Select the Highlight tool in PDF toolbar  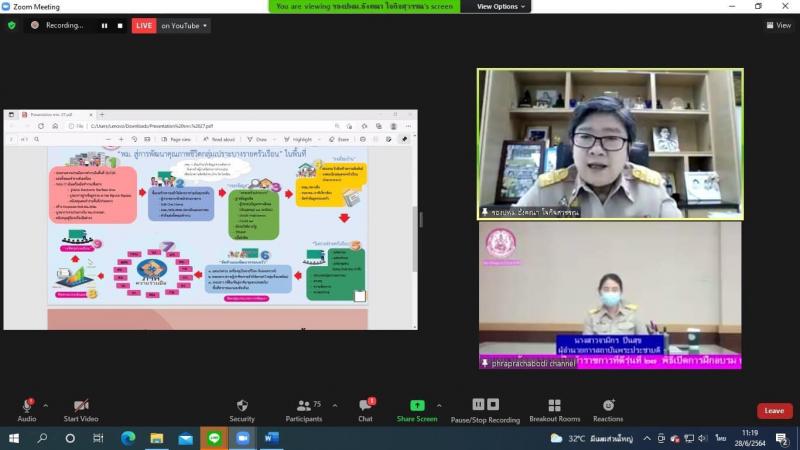coord(298,139)
